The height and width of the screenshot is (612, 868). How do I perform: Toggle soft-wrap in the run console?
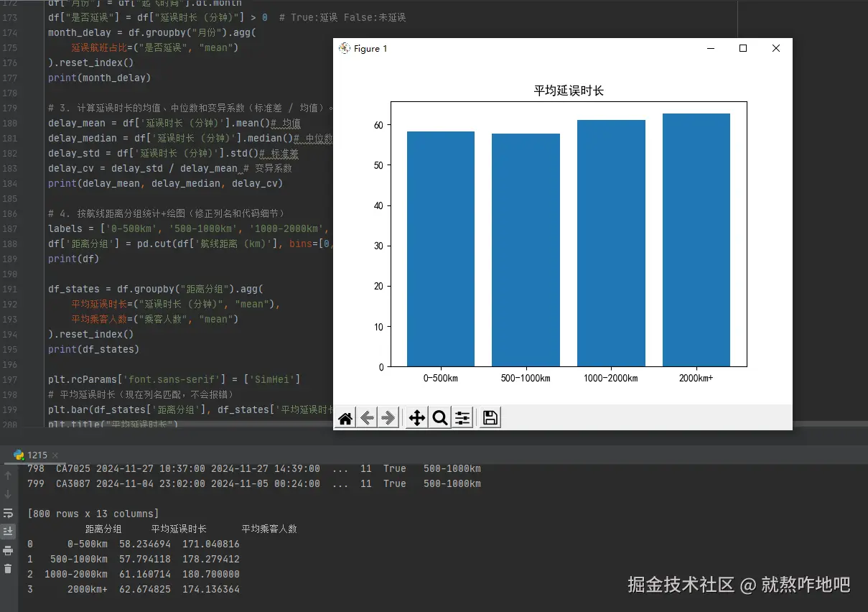point(8,513)
